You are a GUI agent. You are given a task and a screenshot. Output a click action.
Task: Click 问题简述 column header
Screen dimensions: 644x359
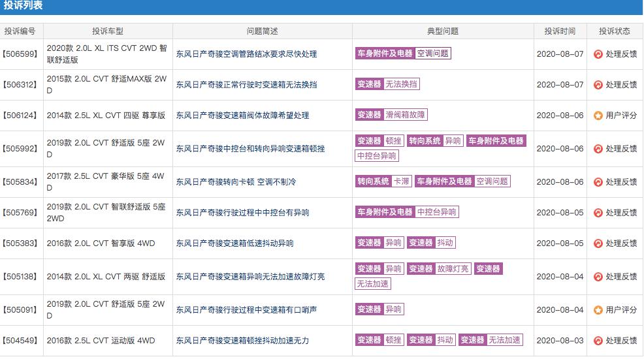pos(262,31)
